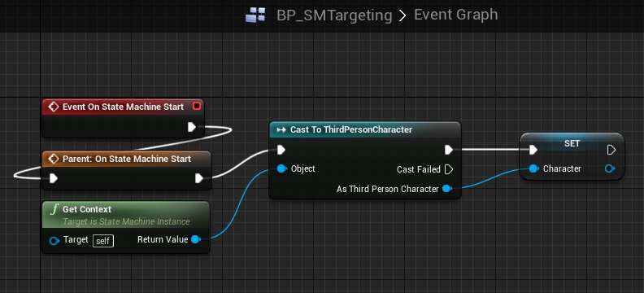The width and height of the screenshot is (644, 293).
Task: Click the Cast Failed exec output pin
Action: pos(449,169)
